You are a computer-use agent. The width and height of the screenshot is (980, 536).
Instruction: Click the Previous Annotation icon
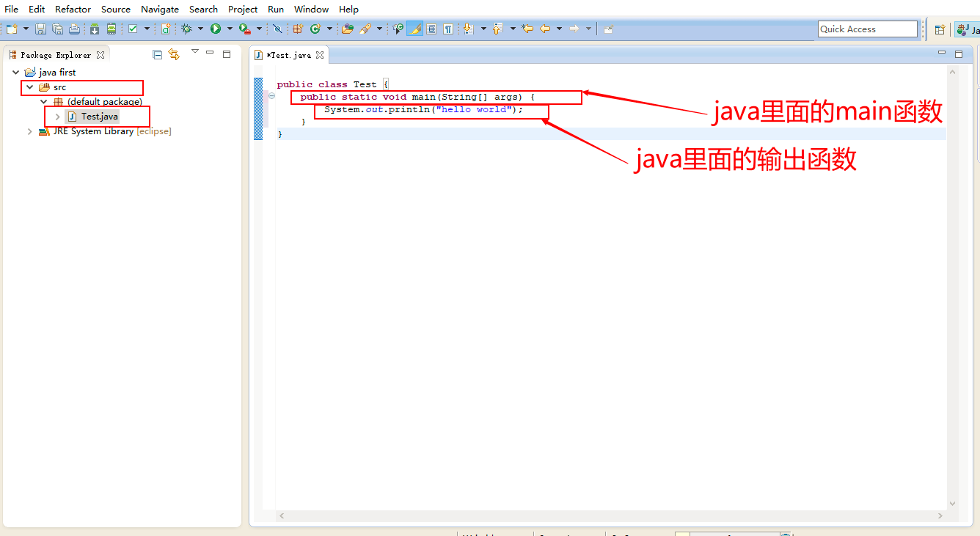[498, 29]
